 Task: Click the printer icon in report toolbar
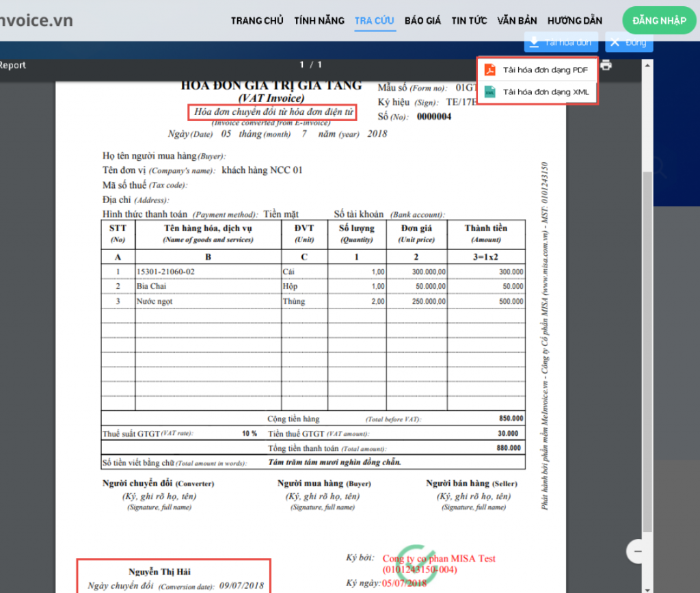(x=606, y=65)
